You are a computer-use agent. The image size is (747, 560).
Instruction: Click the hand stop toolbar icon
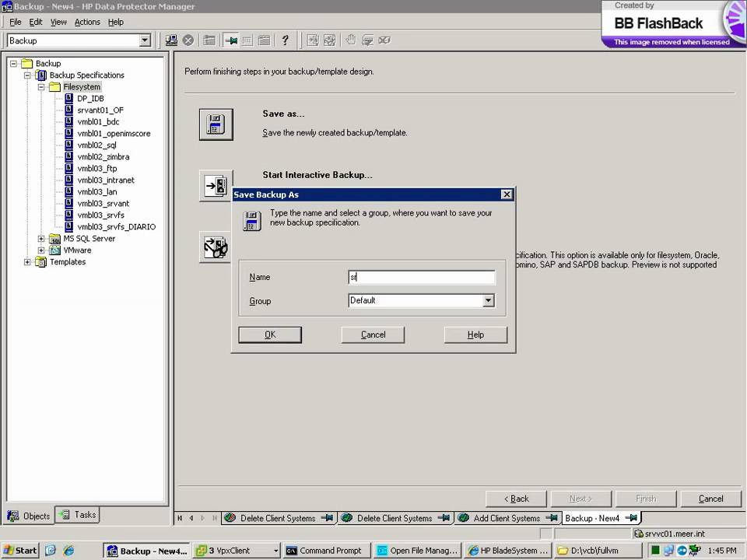[x=351, y=40]
